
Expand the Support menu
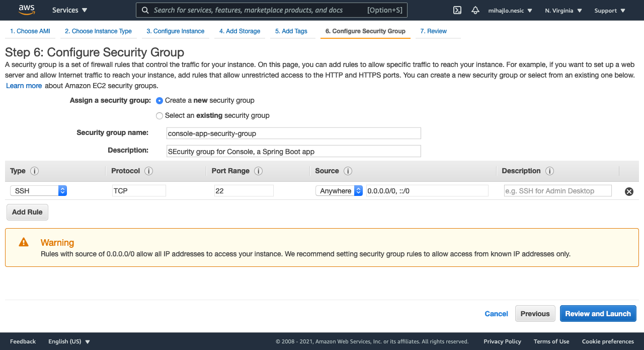tap(610, 11)
